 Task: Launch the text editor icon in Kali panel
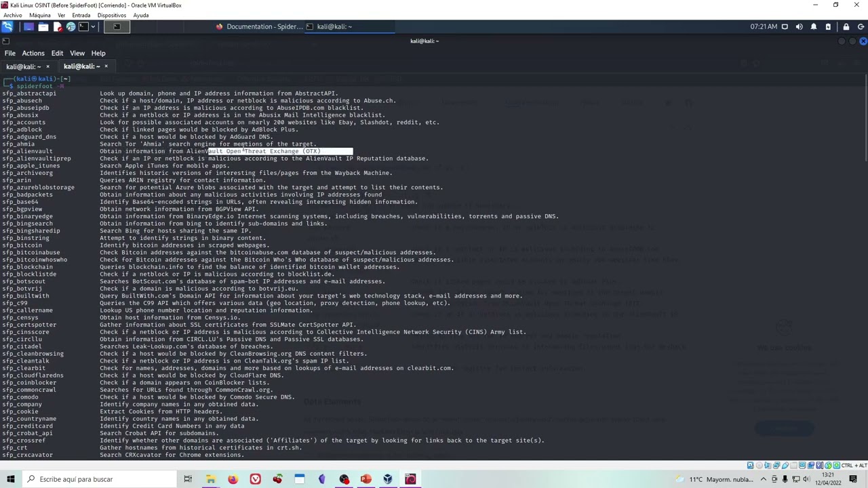57,26
